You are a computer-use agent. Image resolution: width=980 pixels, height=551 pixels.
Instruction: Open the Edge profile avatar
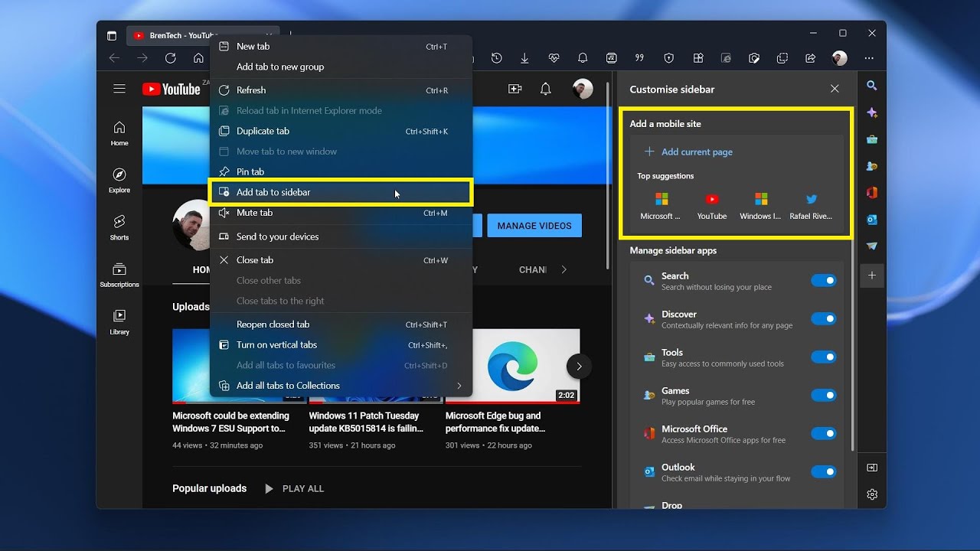point(840,58)
